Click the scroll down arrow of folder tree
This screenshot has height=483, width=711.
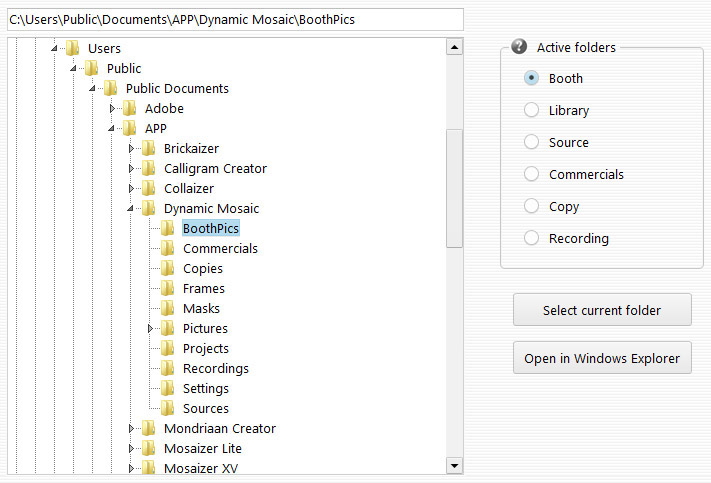tap(455, 465)
